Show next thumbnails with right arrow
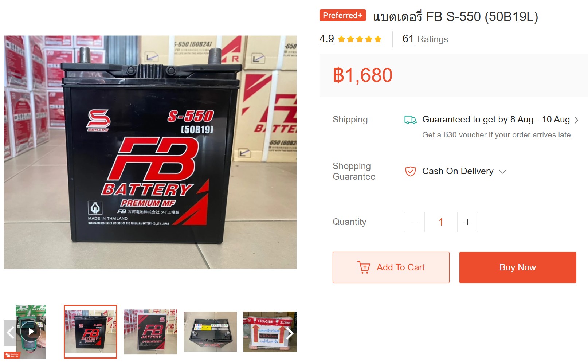This screenshot has width=588, height=364. [x=290, y=333]
